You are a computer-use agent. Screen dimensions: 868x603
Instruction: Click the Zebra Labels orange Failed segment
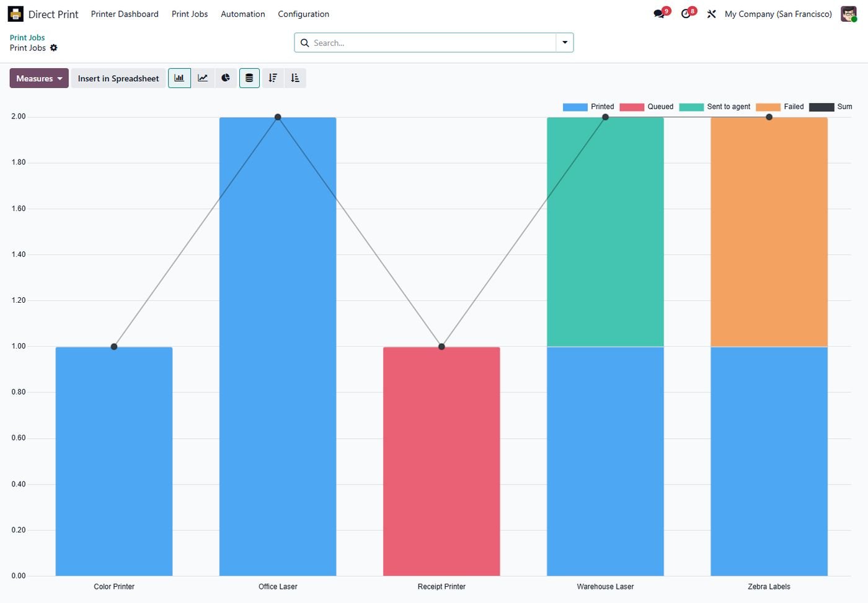click(x=769, y=232)
